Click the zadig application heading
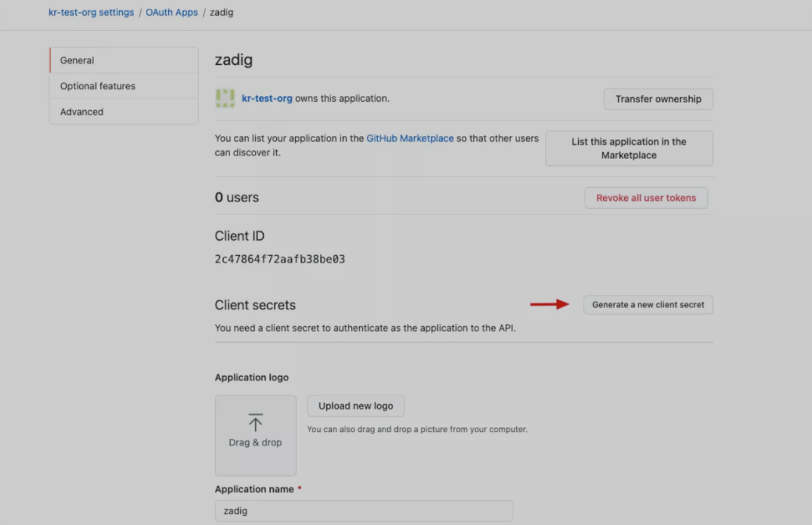 tap(233, 60)
